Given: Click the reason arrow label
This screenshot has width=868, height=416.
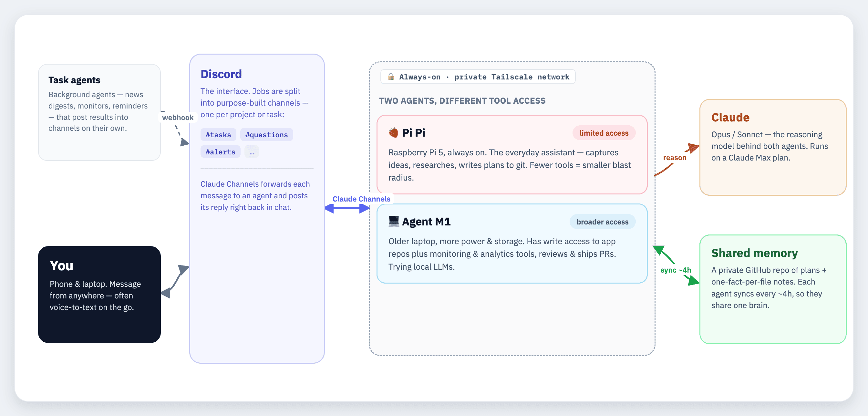Looking at the screenshot, I should [674, 158].
